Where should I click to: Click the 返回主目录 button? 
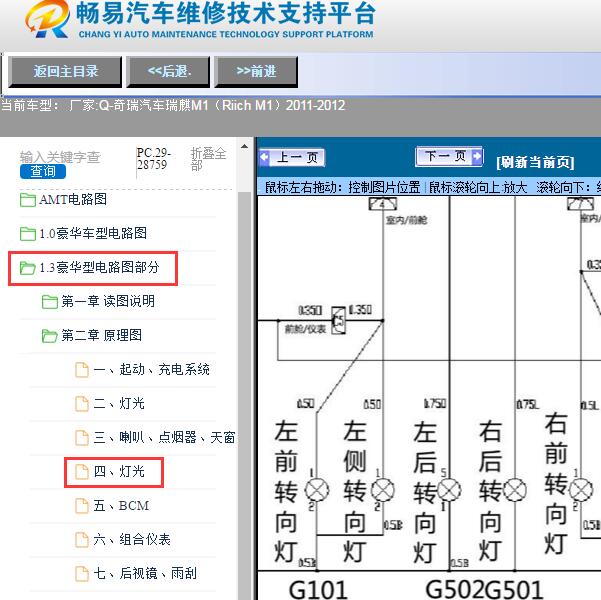[65, 71]
